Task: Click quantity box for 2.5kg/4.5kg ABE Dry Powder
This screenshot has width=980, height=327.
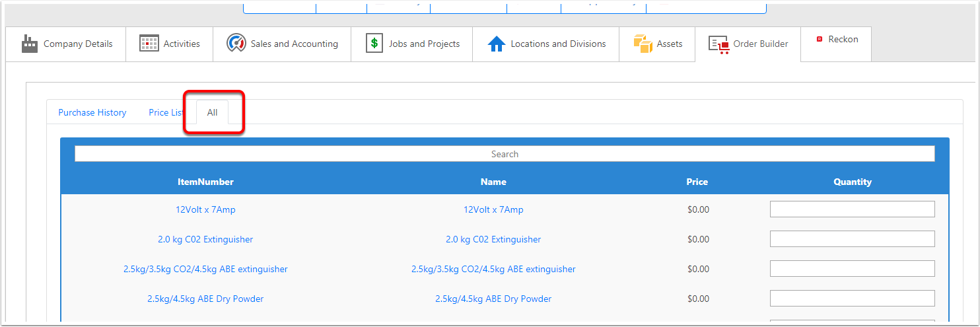Action: coord(853,298)
